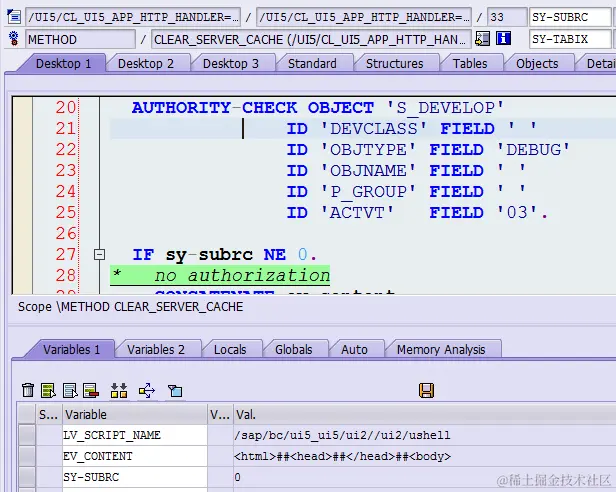Click the S... column header in variables table
Viewport: 616px width, 492px height.
[x=48, y=414]
